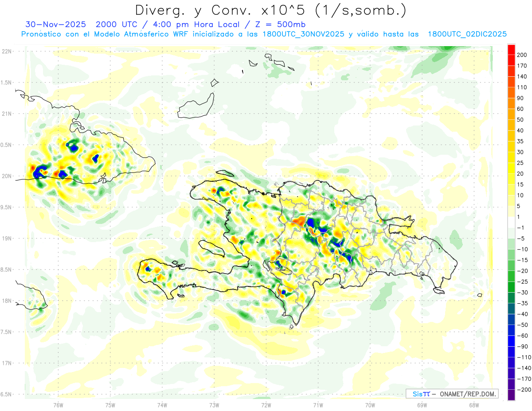The height and width of the screenshot is (411, 532).
Task: Click the '170' color scale value
Action: coord(522,66)
